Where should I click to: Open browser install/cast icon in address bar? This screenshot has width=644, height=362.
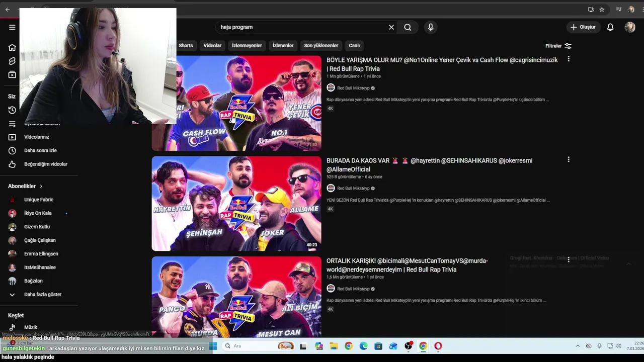tap(591, 9)
